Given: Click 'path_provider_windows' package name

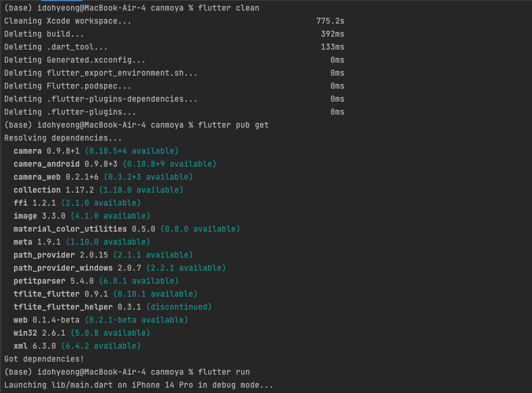Looking at the screenshot, I should [63, 268].
